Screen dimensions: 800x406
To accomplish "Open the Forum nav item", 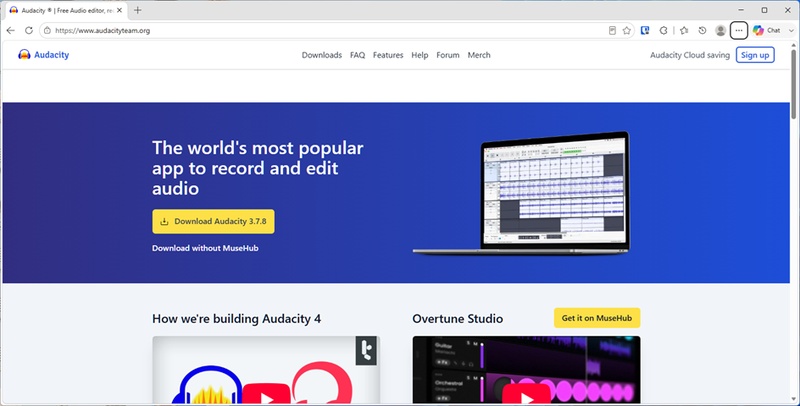I will pos(448,55).
